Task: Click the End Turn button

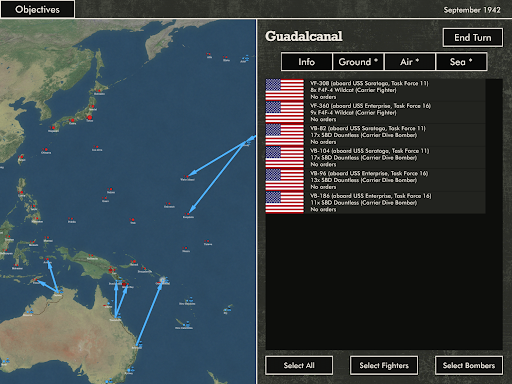Action: coord(473,37)
